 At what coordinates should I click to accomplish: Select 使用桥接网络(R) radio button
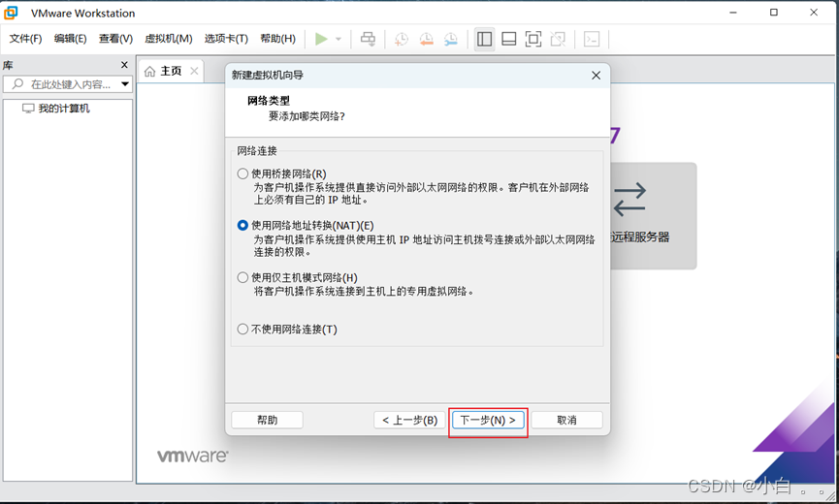pyautogui.click(x=242, y=173)
